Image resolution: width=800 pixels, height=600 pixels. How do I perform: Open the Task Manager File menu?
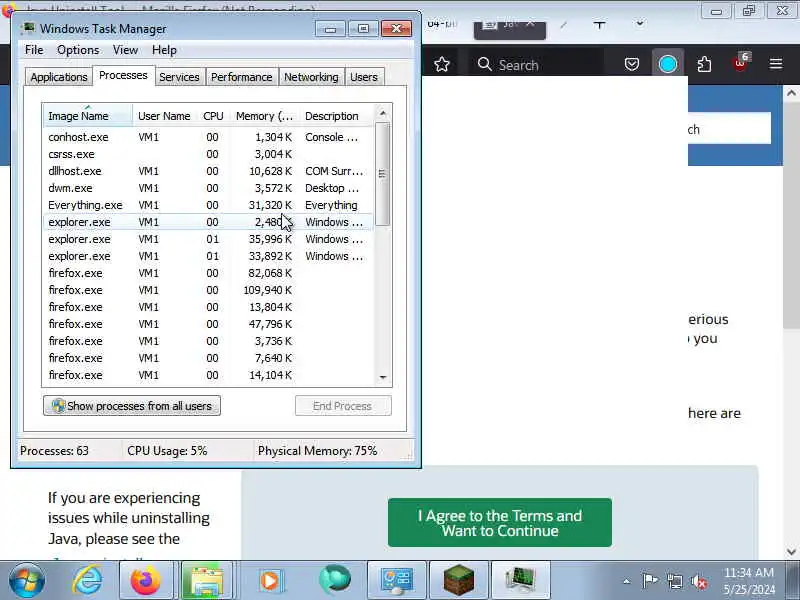34,50
